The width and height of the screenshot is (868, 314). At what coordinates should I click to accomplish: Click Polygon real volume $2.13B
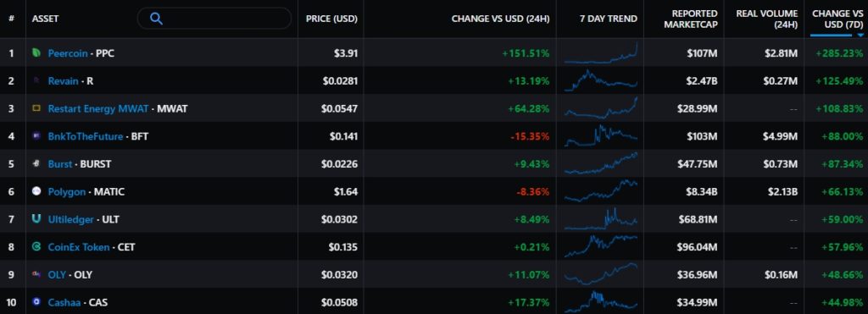[782, 192]
